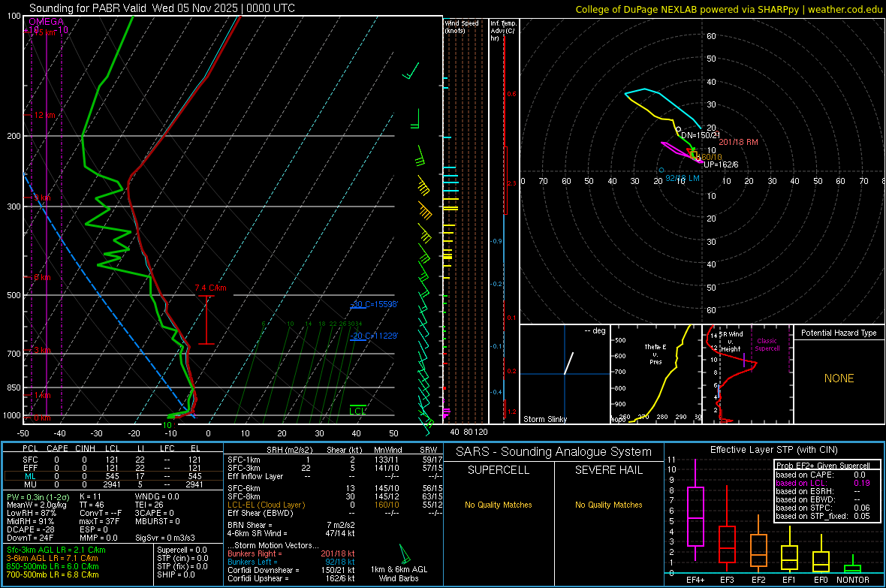This screenshot has width=886, height=588.
Task: Click the 'Potential Hazard Type' heading
Action: pyautogui.click(x=839, y=333)
